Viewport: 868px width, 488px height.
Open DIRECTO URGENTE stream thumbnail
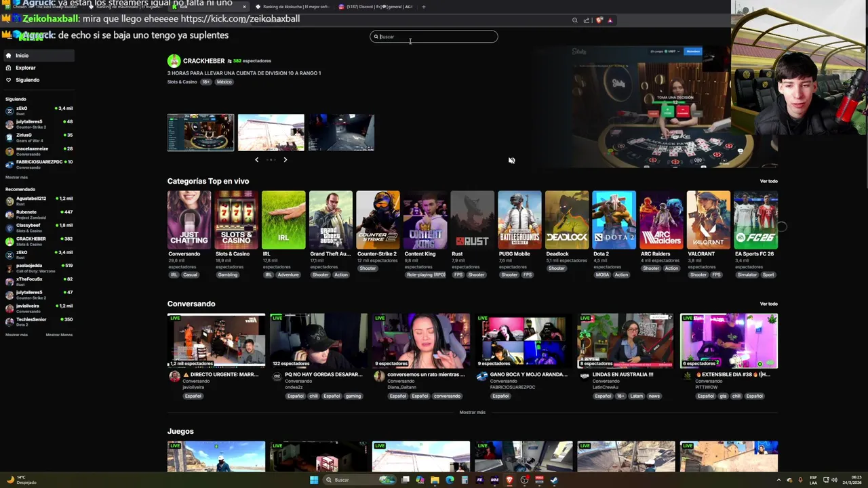(216, 340)
